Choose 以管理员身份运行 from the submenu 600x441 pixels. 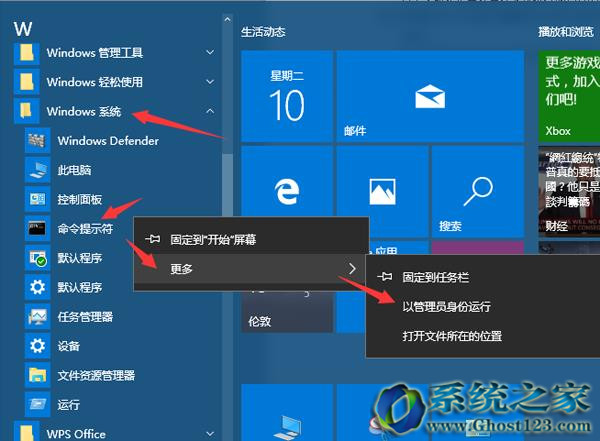(446, 306)
